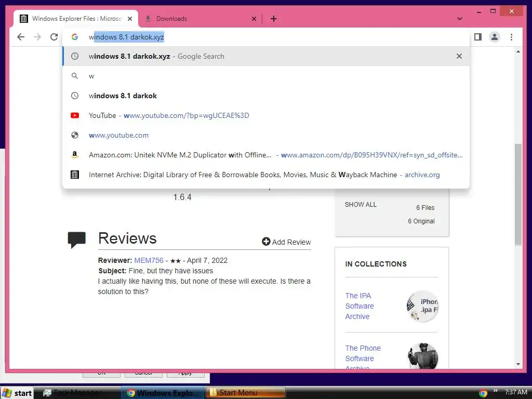Go back with the browser back arrow
Viewport: 532px width, 399px height.
[21, 37]
